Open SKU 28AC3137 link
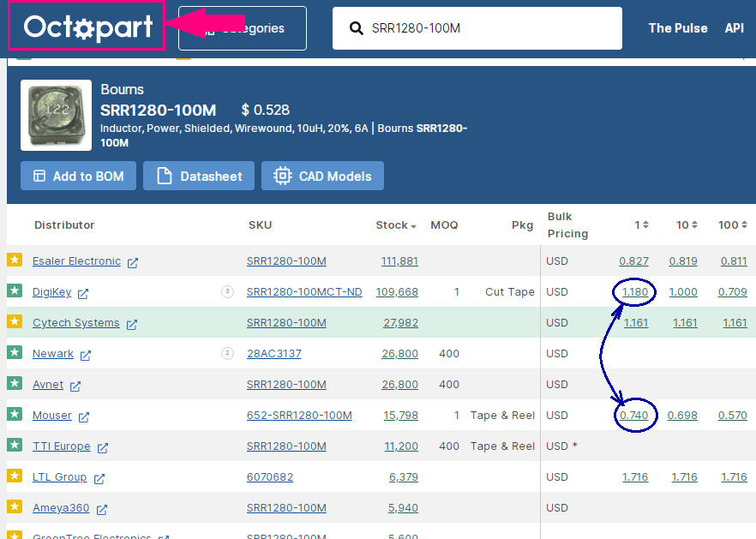The height and width of the screenshot is (539, 756). coord(274,353)
